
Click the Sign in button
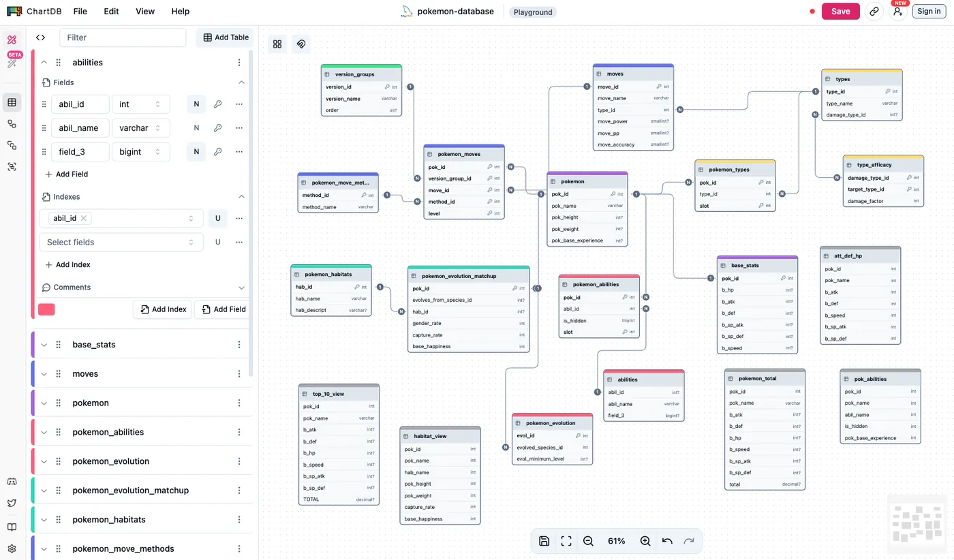929,12
